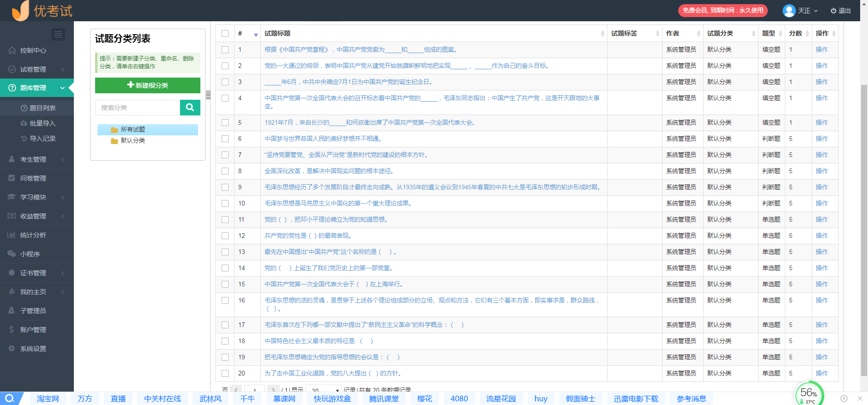This screenshot has width=868, height=405.
Task: Click the page vertical scrollbar
Action: (864, 231)
